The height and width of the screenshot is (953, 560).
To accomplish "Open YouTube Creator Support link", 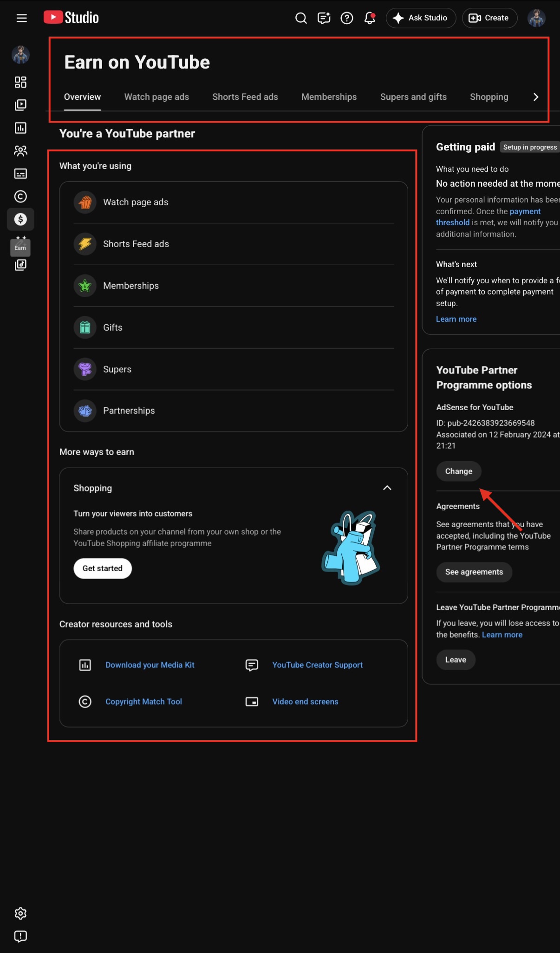I will pos(318,665).
